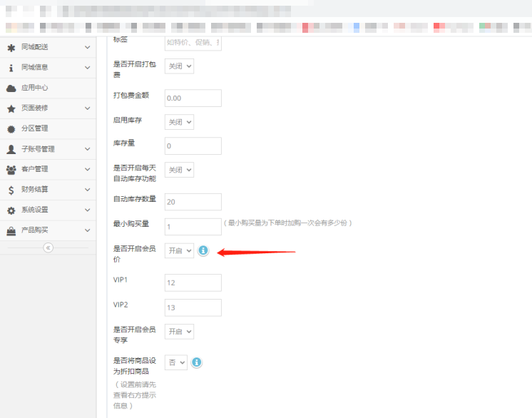This screenshot has width=532, height=418.
Task: Open the 启用库存 dropdown
Action: [x=179, y=122]
